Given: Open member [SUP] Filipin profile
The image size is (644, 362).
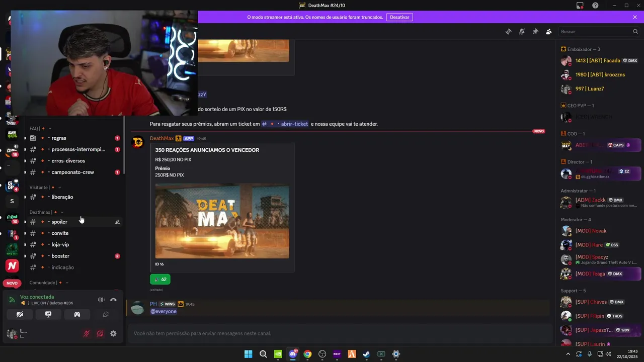Looking at the screenshot, I should [x=601, y=316].
